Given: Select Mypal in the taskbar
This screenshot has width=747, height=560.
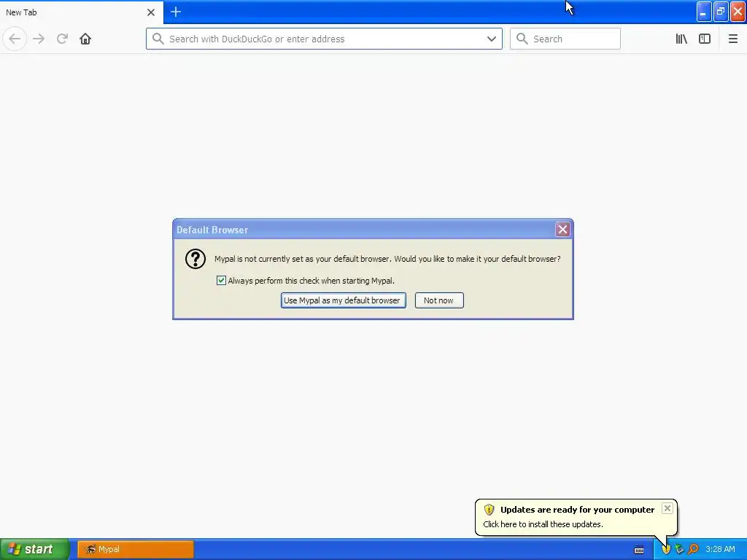Looking at the screenshot, I should (136, 549).
